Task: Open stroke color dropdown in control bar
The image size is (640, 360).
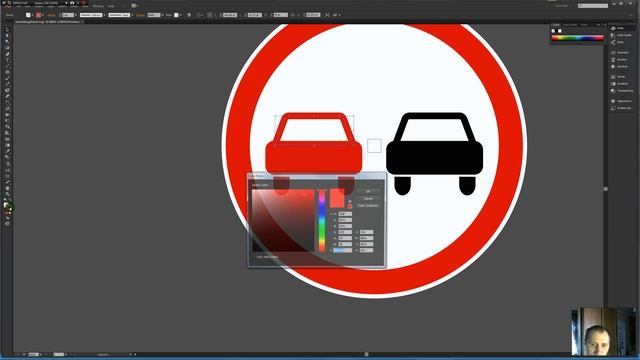Action: point(43,15)
